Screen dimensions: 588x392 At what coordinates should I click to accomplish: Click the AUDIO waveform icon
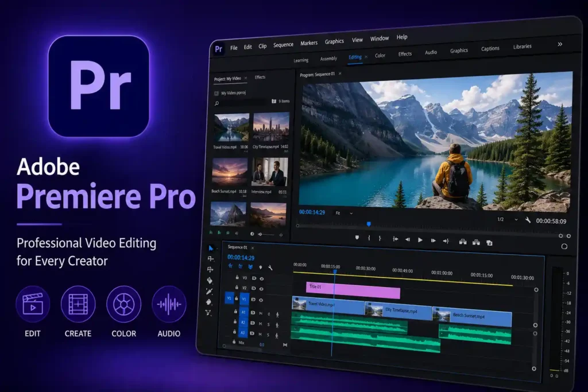[169, 304]
